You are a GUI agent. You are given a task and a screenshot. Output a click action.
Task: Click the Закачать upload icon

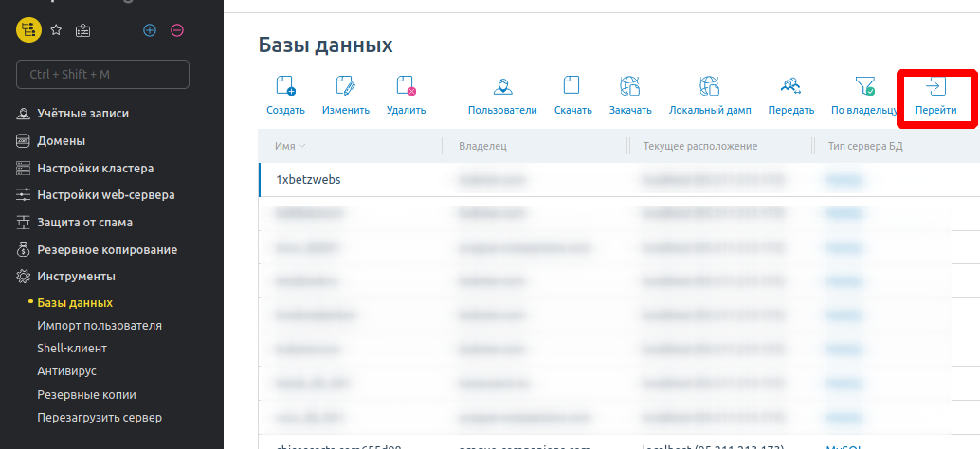pyautogui.click(x=630, y=87)
